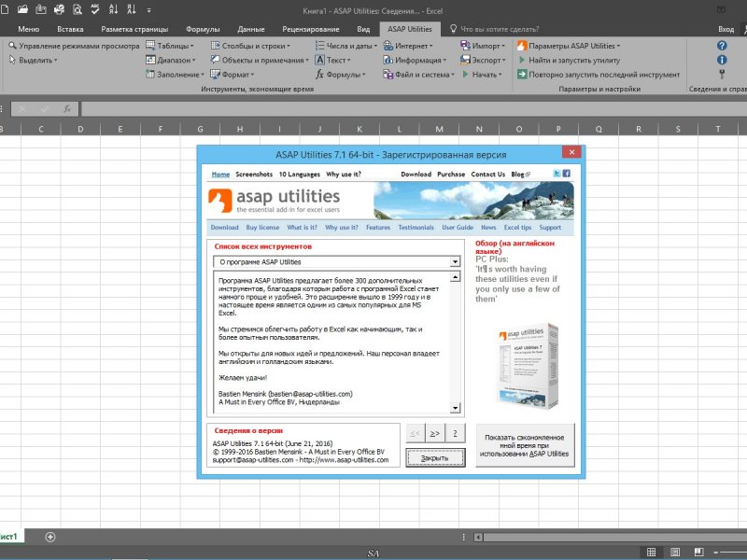Expand the Числа и даты menu

pos(345,46)
